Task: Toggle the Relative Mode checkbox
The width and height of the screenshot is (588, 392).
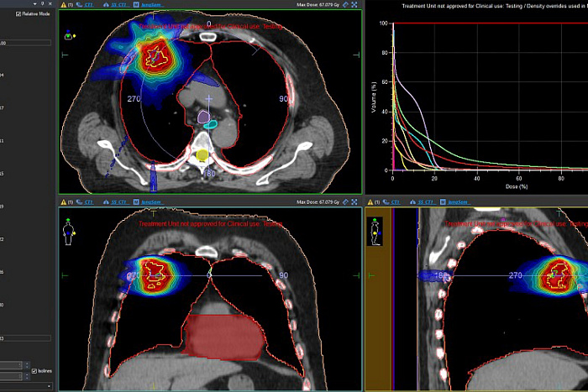Action: [18, 14]
